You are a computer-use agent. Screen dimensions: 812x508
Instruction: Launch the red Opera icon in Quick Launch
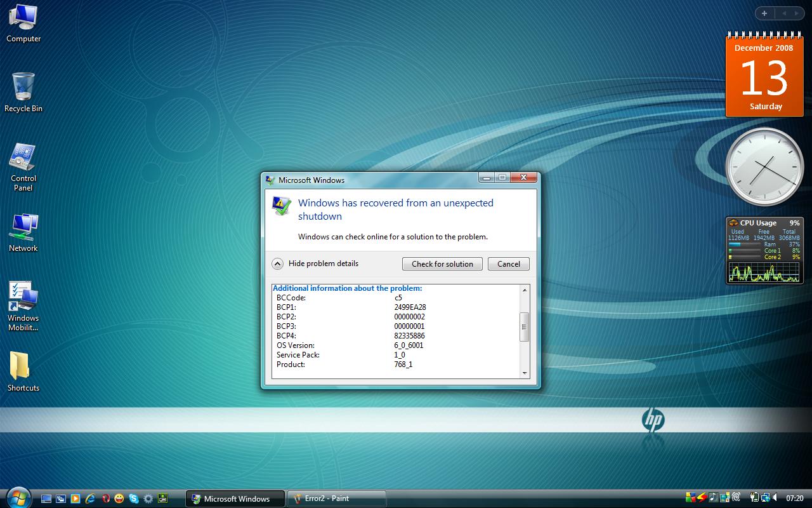tap(106, 498)
